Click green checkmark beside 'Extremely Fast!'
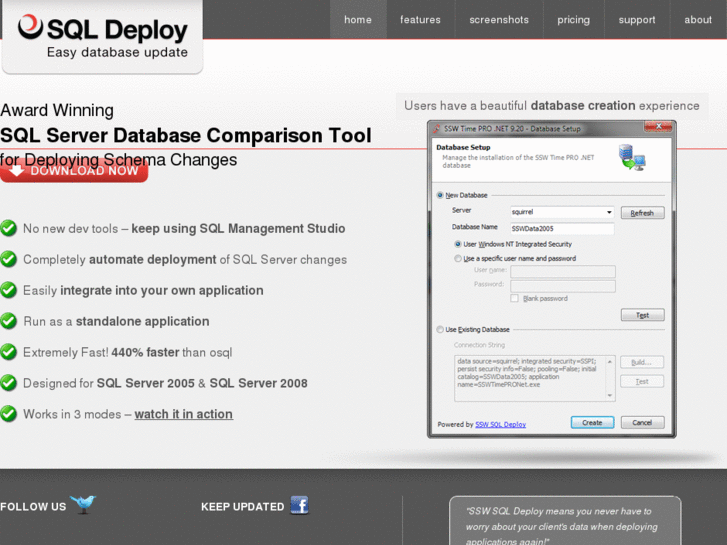Image resolution: width=727 pixels, height=545 pixels. 9,352
